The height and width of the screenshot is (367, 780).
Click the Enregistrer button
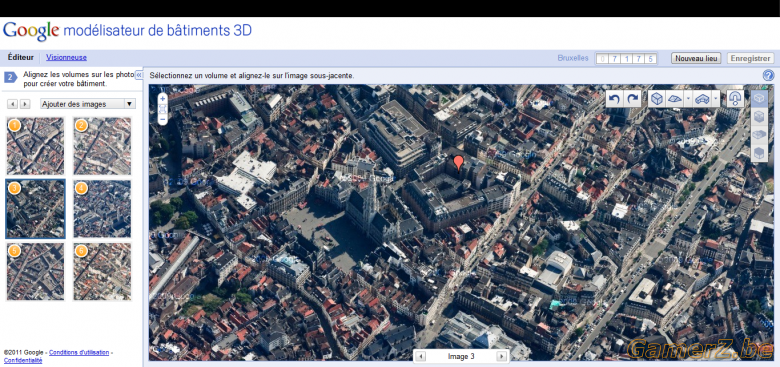[751, 58]
